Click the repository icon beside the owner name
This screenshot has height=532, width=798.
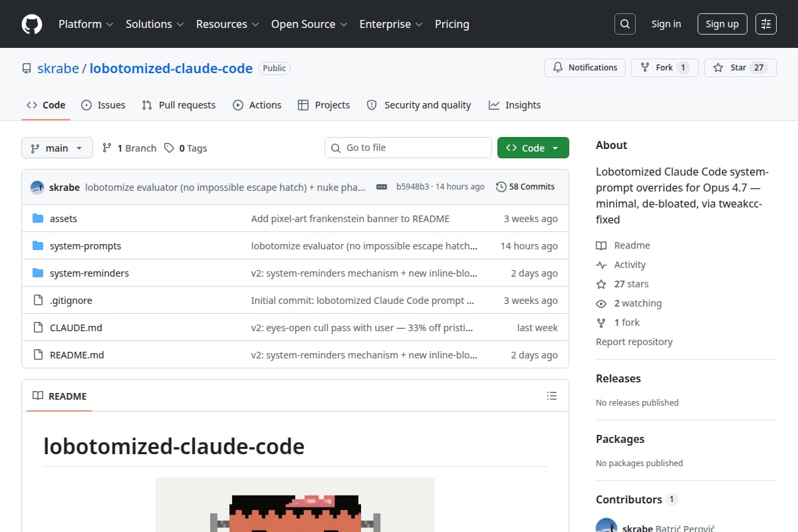pos(27,68)
